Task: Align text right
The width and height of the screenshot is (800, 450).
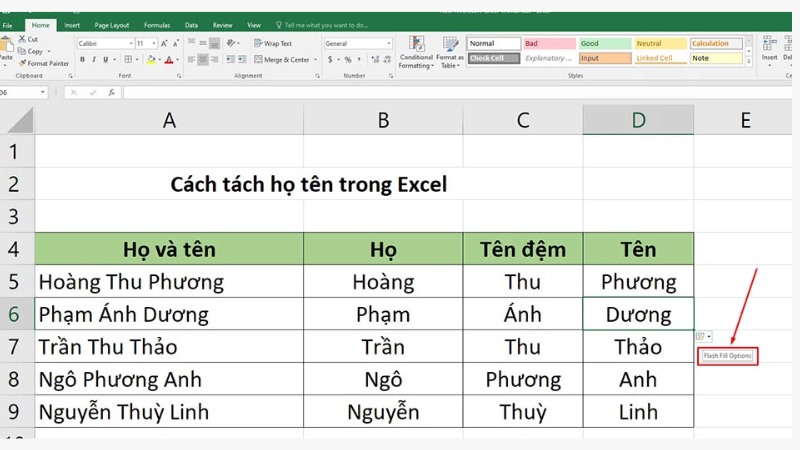Action: click(x=215, y=60)
